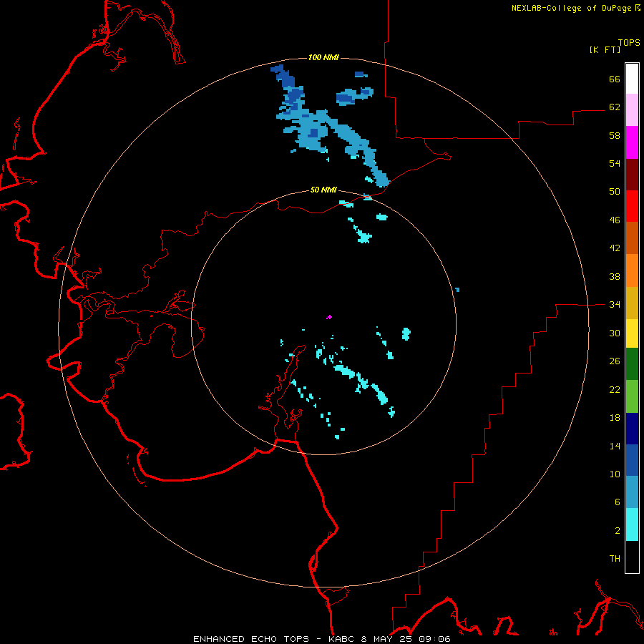The width and height of the screenshot is (644, 644).
Task: Click the legend value "34"
Action: (x=615, y=304)
